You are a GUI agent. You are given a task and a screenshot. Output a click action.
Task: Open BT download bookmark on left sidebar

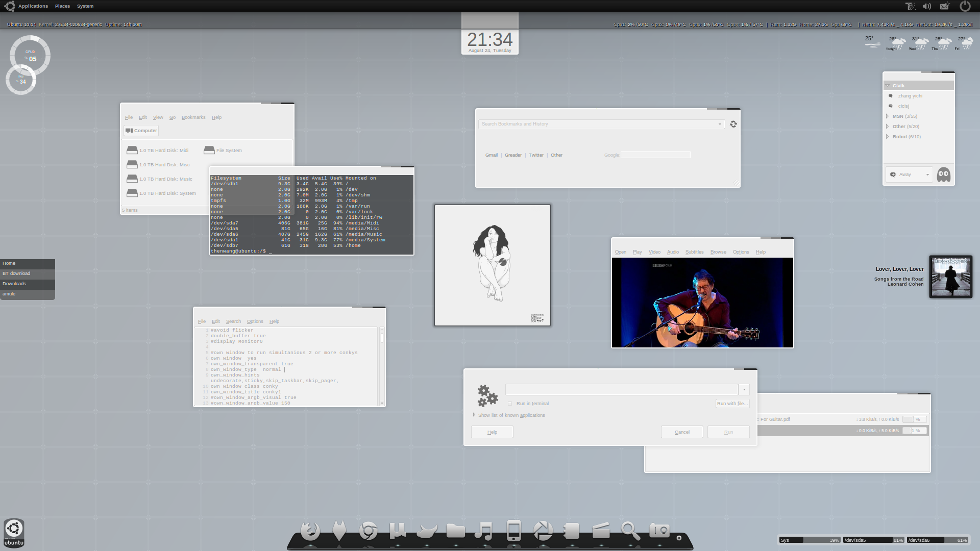tap(28, 274)
